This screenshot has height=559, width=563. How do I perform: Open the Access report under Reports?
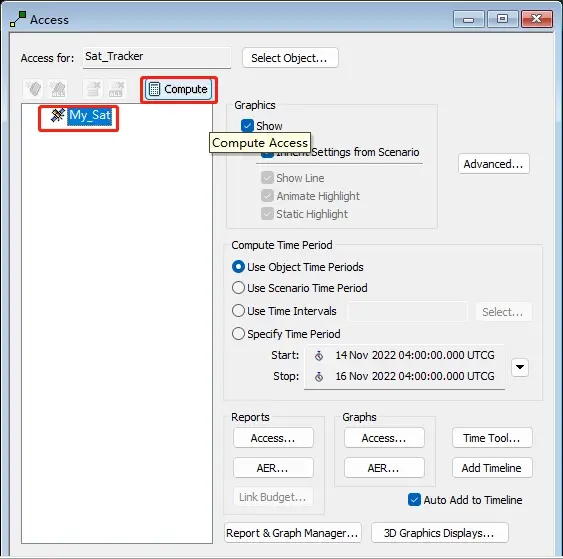pos(273,438)
